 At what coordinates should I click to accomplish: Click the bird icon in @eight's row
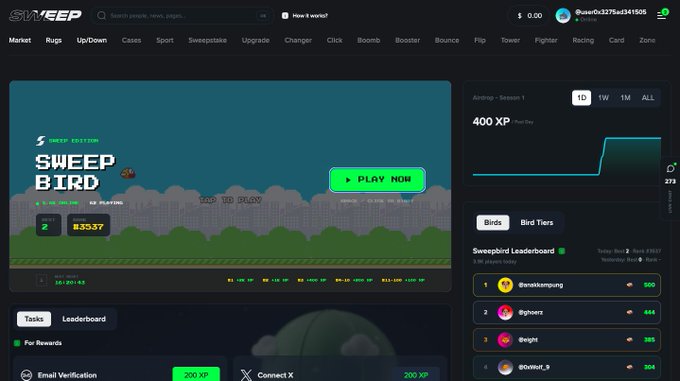[630, 340]
